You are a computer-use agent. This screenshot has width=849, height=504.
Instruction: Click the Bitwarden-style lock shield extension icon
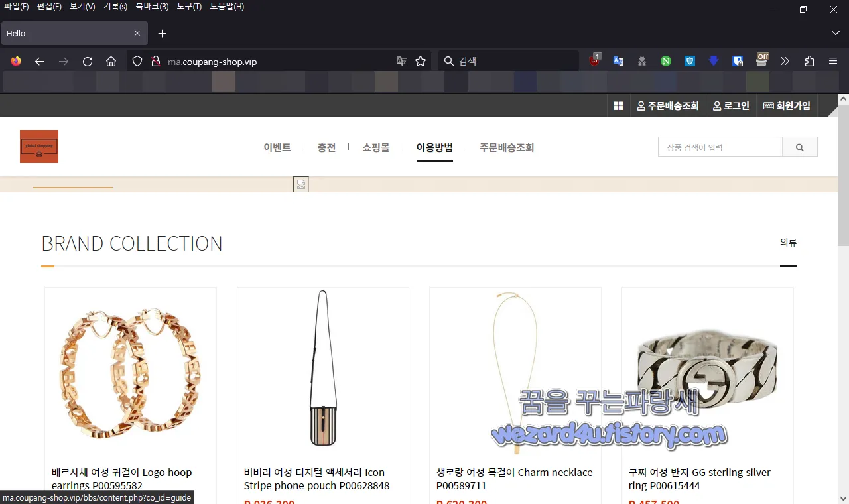click(738, 61)
